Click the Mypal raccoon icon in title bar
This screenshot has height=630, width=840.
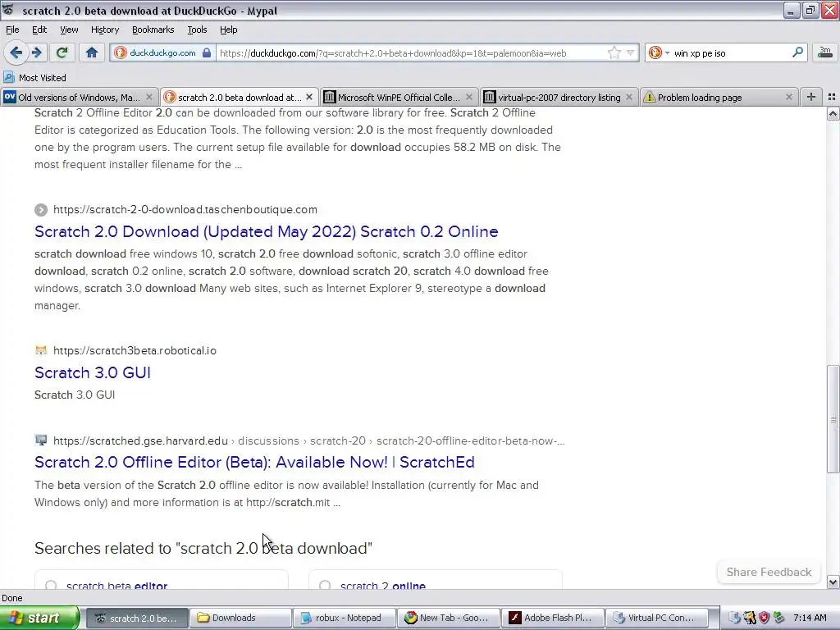8,10
